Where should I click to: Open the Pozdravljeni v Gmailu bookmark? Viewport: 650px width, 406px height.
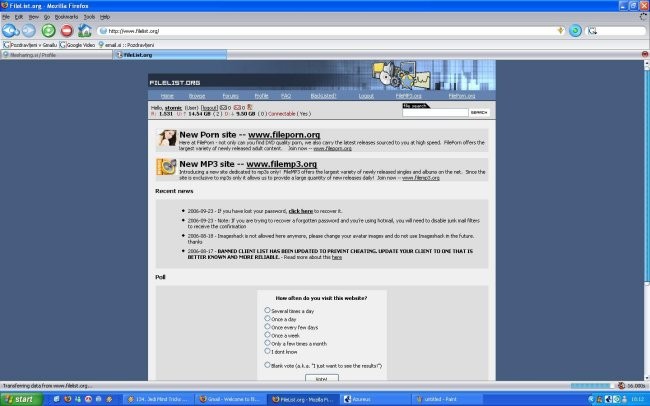pos(30,45)
